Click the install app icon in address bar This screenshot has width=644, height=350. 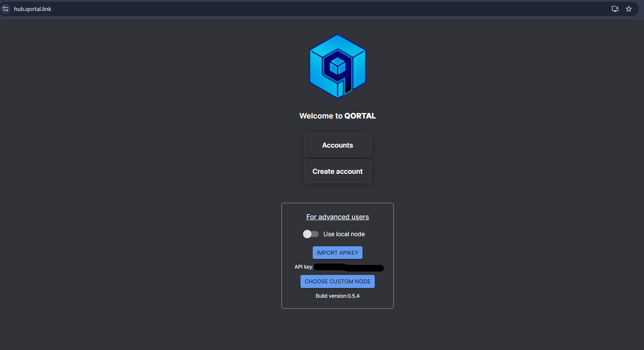point(615,9)
